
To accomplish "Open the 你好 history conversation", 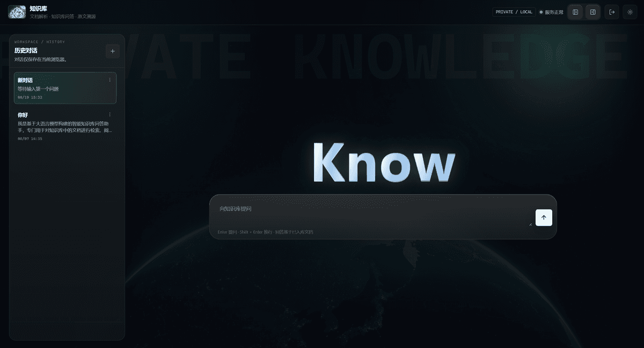I will coord(65,126).
